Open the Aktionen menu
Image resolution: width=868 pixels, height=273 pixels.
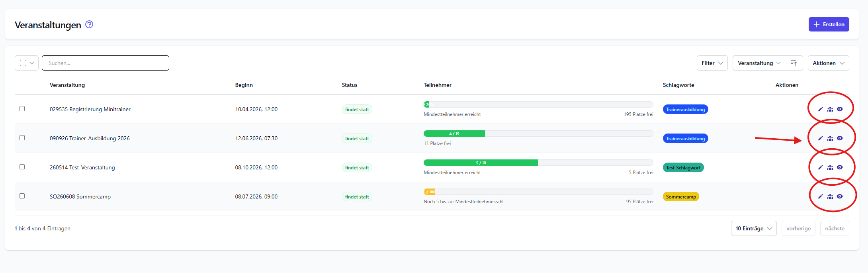pyautogui.click(x=828, y=63)
